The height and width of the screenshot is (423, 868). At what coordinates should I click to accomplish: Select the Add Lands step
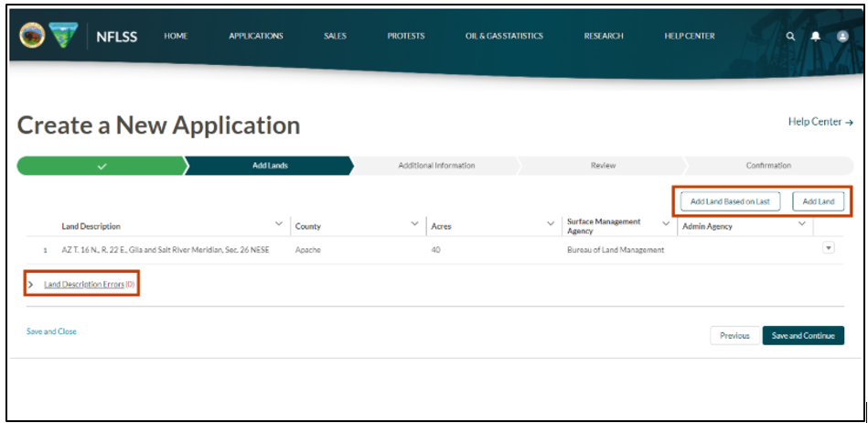270,166
